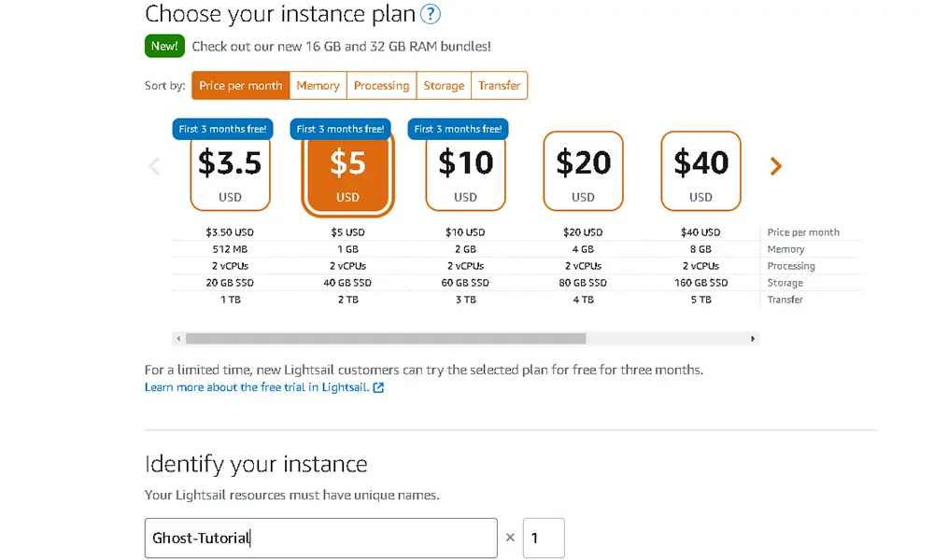
Task: Click the scrollbar's right arrow button
Action: [x=752, y=339]
